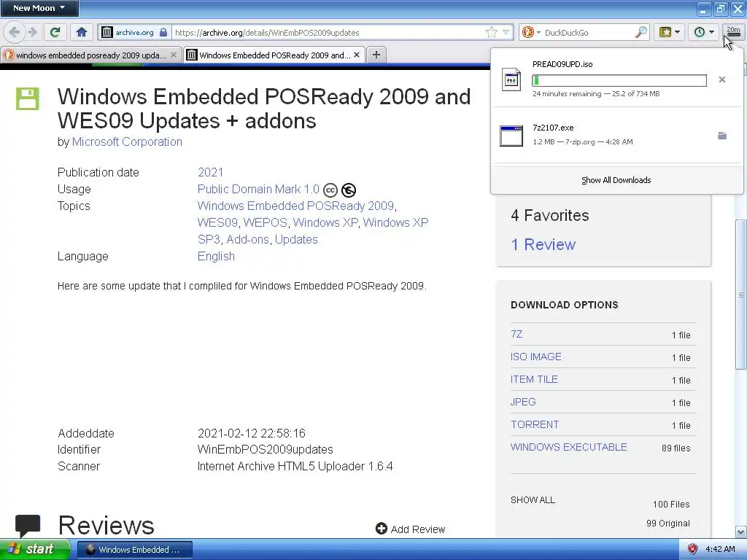The image size is (747, 560).
Task: Download the ISO IMAGE option
Action: click(x=536, y=357)
